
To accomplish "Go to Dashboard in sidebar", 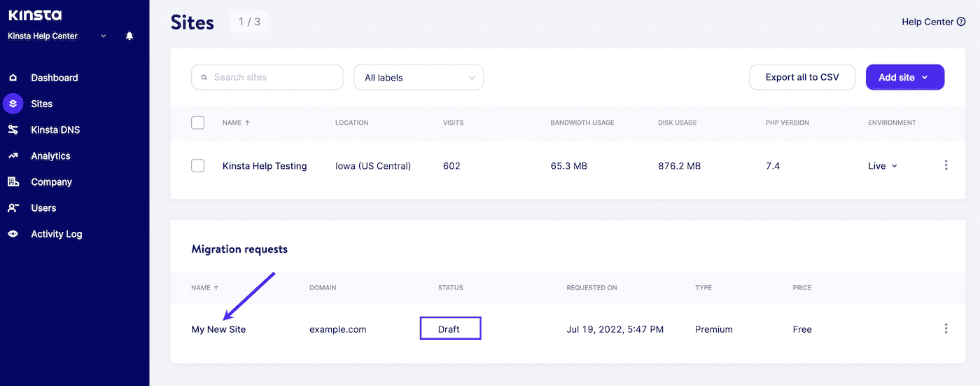I will click(55, 78).
